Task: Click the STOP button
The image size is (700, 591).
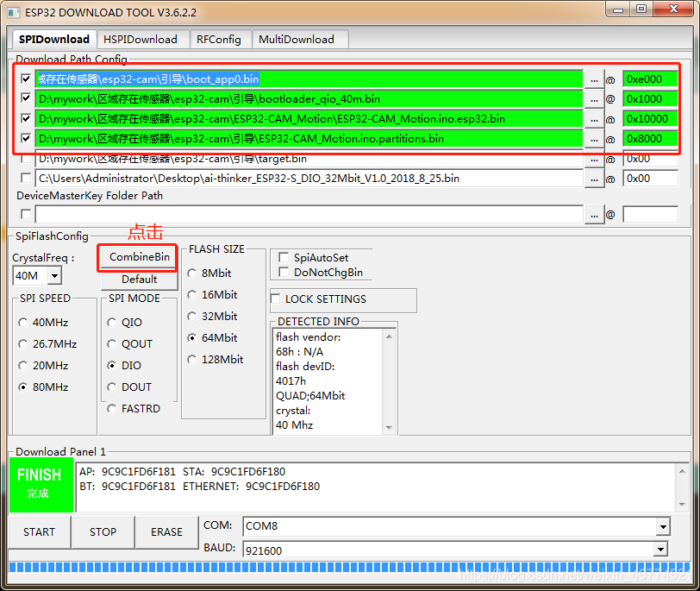Action: pyautogui.click(x=103, y=532)
